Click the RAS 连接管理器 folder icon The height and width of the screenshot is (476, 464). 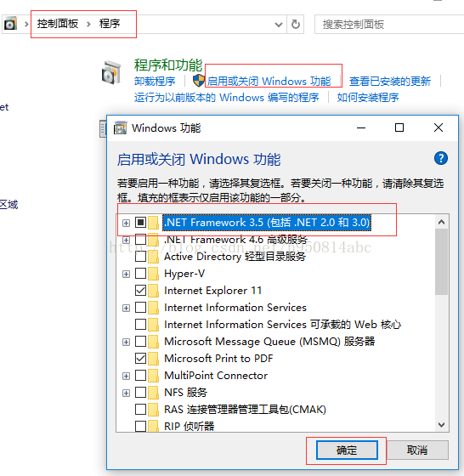[154, 410]
